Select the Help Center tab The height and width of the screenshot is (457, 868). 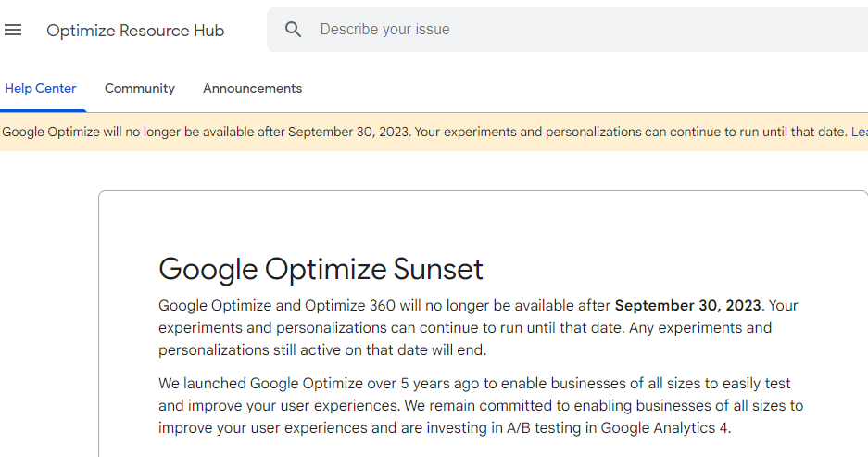click(x=40, y=89)
